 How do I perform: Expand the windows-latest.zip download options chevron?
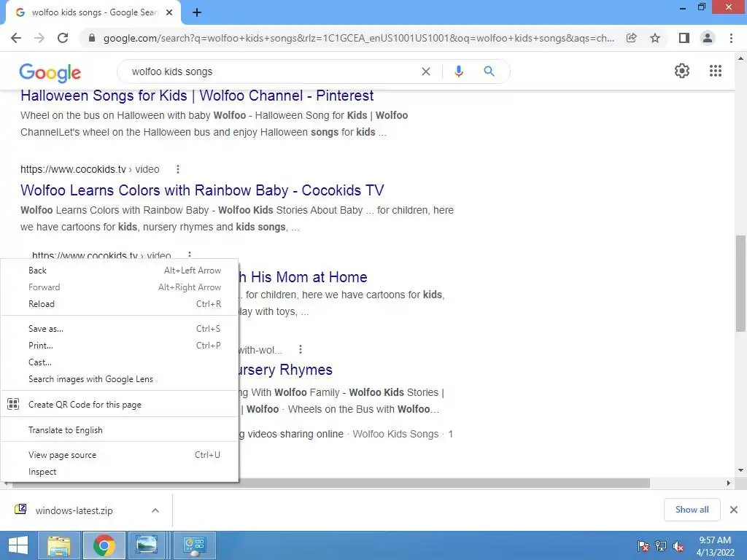pos(155,510)
